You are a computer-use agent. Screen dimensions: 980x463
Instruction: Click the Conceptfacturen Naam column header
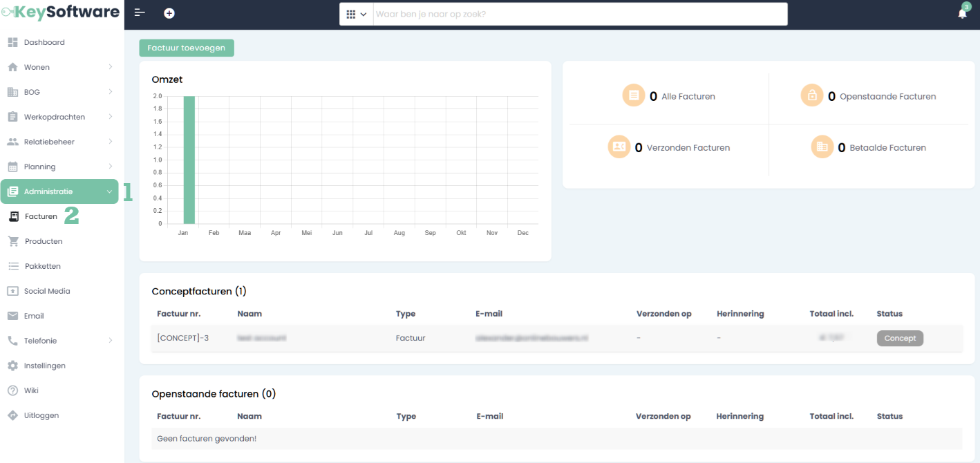tap(249, 314)
